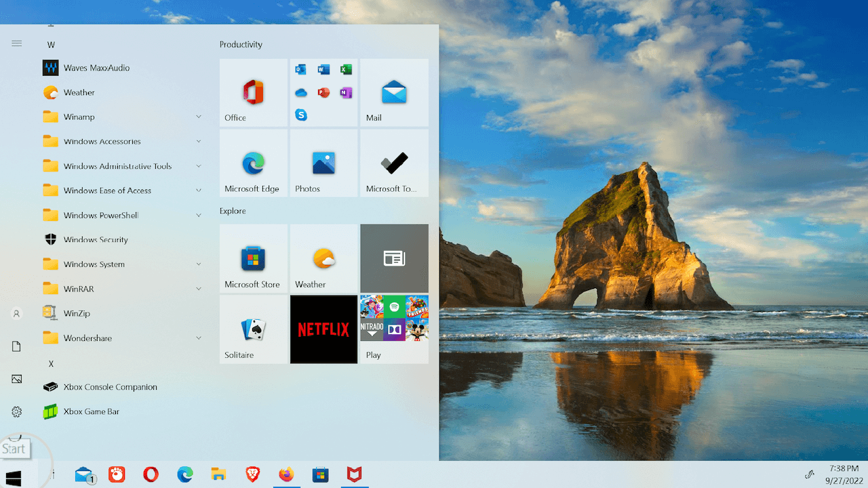The height and width of the screenshot is (488, 868).
Task: Expand the Winamp folder
Action: (x=199, y=117)
